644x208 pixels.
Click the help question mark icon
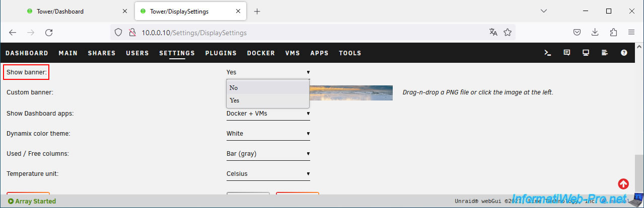click(624, 53)
